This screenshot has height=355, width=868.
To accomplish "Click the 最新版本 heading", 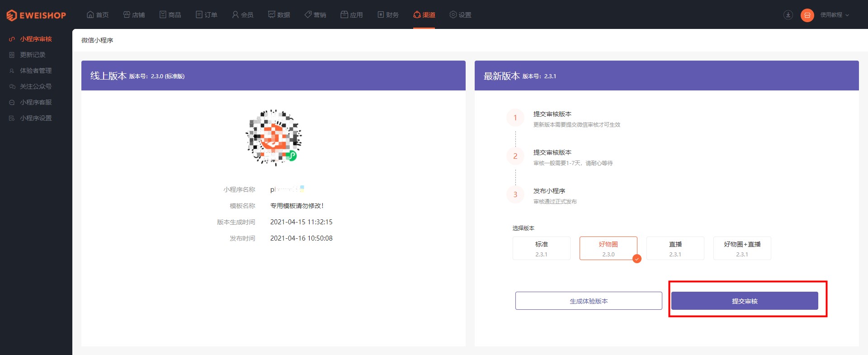I will coord(502,76).
